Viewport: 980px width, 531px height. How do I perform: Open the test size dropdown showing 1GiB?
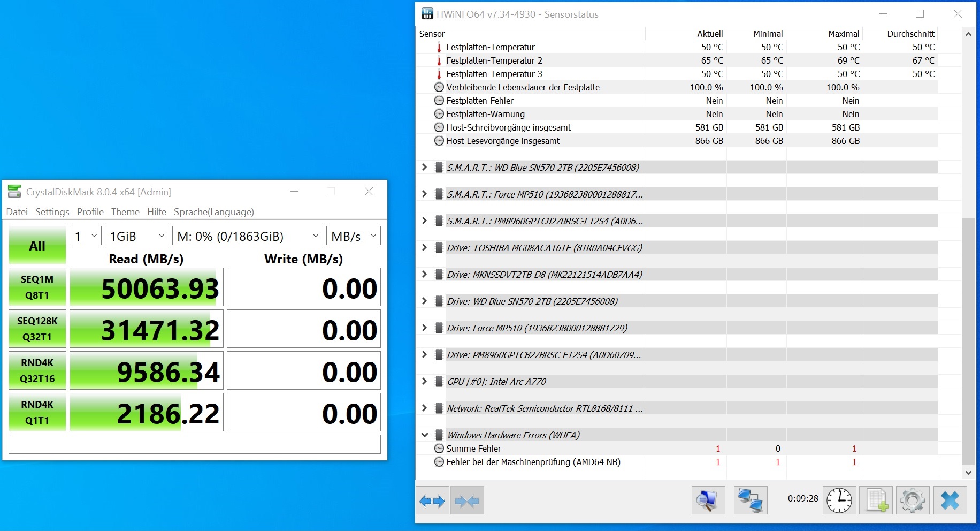point(137,236)
